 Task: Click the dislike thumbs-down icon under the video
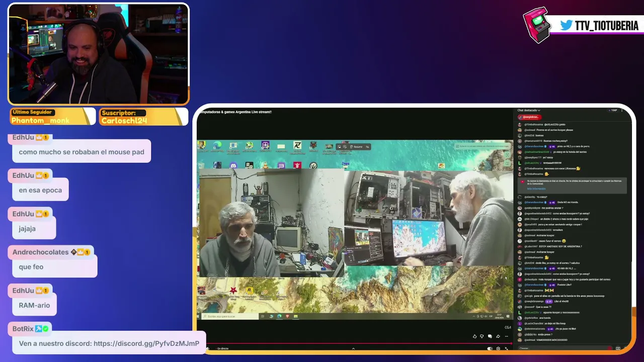click(482, 336)
